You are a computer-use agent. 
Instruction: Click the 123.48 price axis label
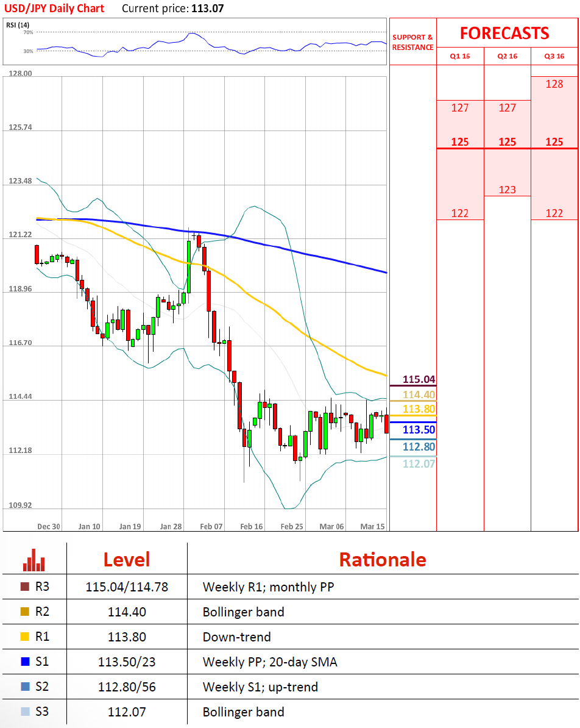point(21,181)
